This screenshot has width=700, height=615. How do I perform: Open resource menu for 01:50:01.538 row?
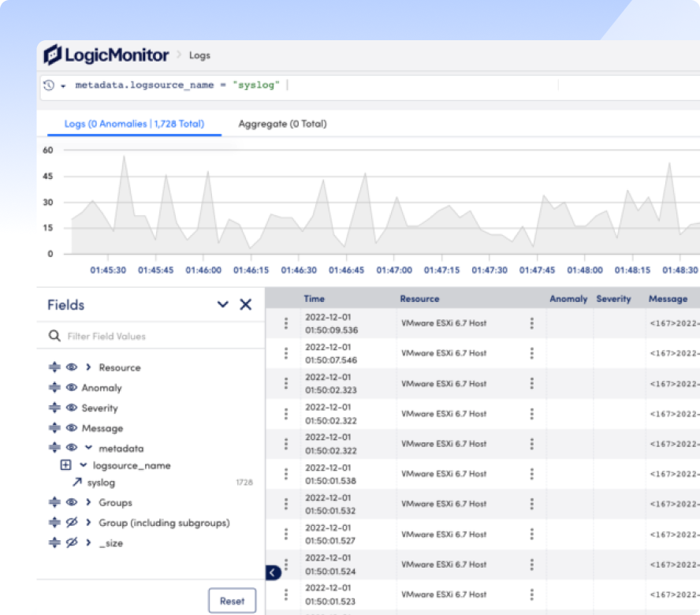531,474
